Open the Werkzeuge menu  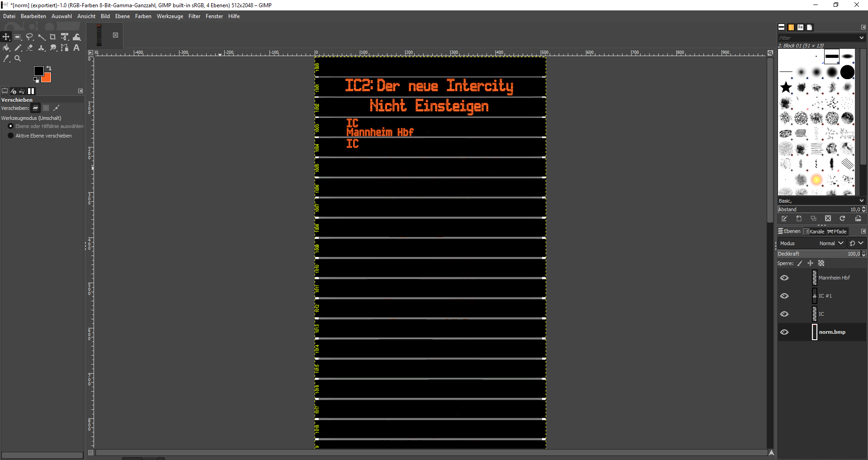tap(170, 16)
